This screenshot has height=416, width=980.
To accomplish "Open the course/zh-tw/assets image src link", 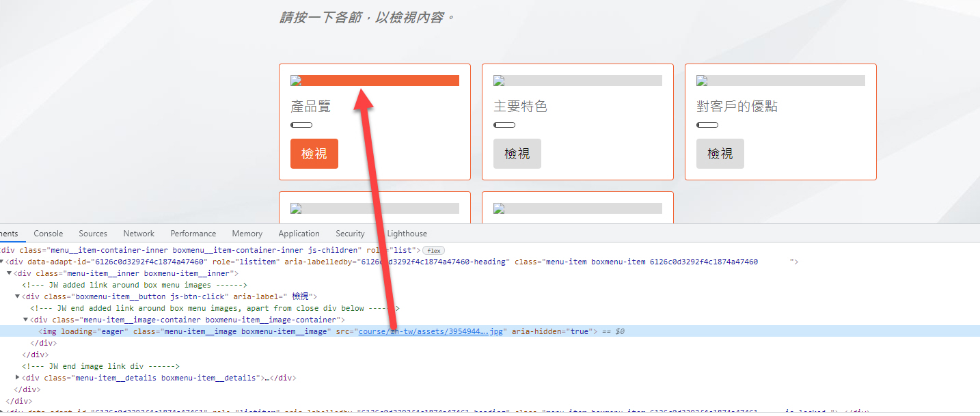I will [x=431, y=331].
